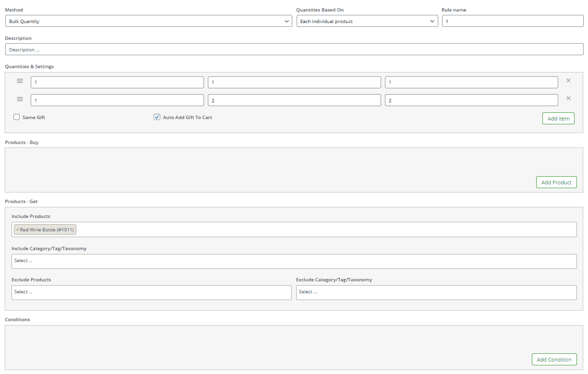This screenshot has height=374, width=588.
Task: Focus the Description text field
Action: (x=294, y=49)
